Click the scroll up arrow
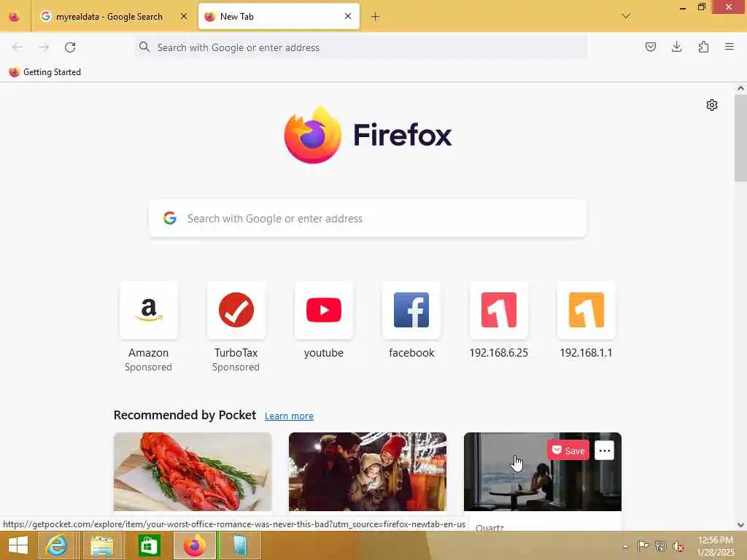 (x=740, y=88)
